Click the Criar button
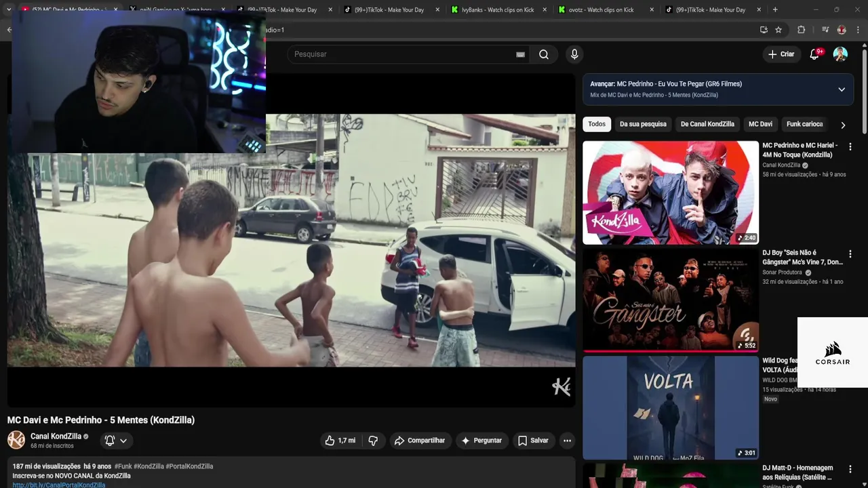The image size is (868, 488). coord(781,54)
